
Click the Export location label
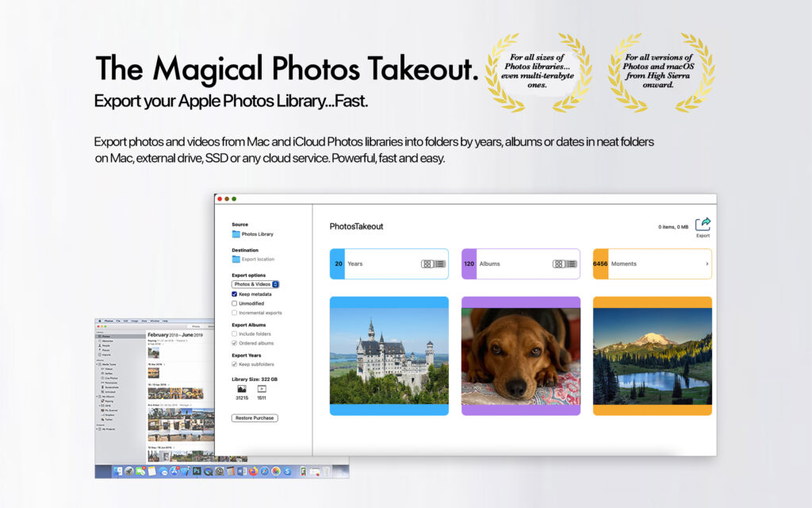click(x=258, y=260)
